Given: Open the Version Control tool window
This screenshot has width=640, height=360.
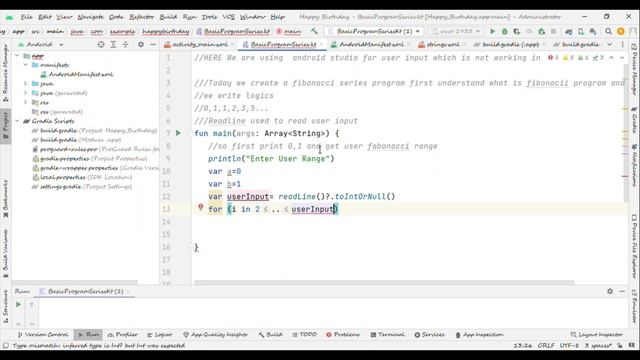Looking at the screenshot, I should pyautogui.click(x=42, y=334).
